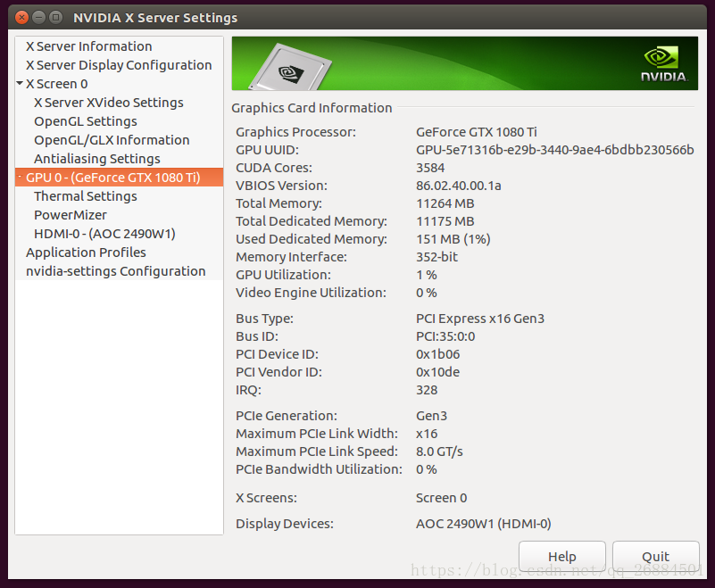Click VBIOS Version 86.02.40.00.1a
Screen dimensions: 715x588
pos(458,186)
